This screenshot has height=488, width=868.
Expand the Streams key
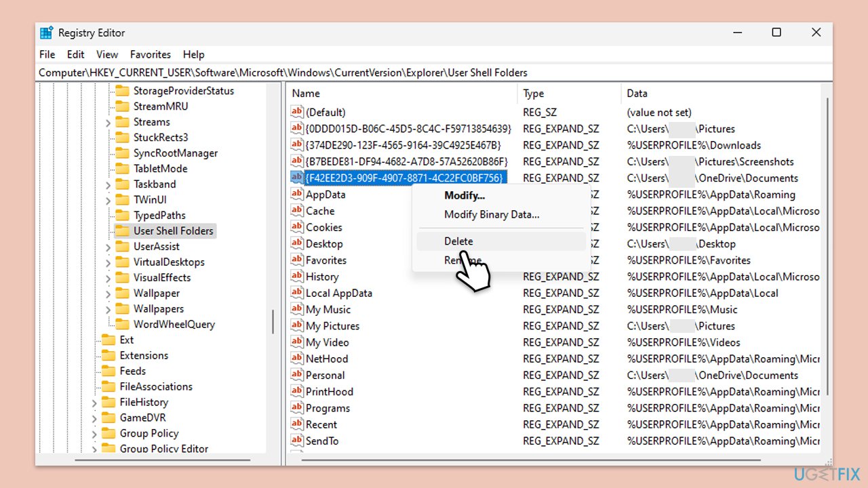click(108, 122)
